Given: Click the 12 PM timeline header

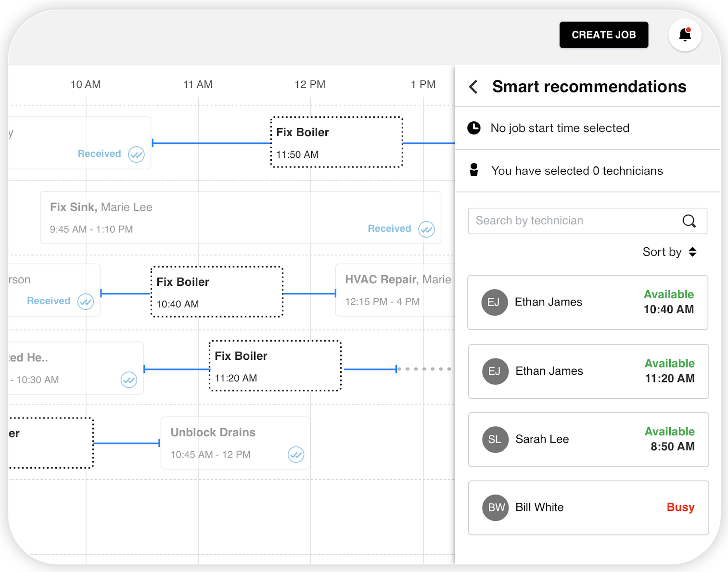Looking at the screenshot, I should (310, 85).
